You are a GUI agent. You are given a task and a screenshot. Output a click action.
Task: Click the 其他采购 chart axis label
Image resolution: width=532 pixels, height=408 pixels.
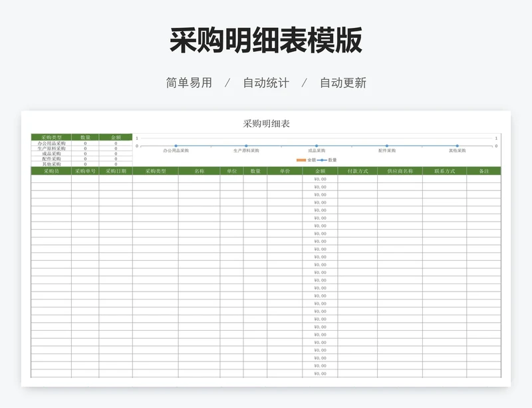pos(458,150)
